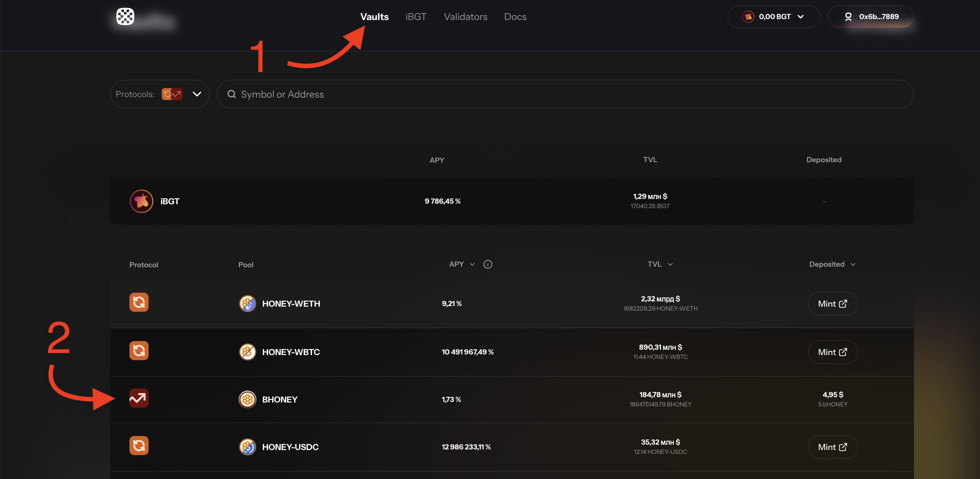Open the Docs link in navigation
This screenshot has height=479, width=980.
tap(515, 17)
